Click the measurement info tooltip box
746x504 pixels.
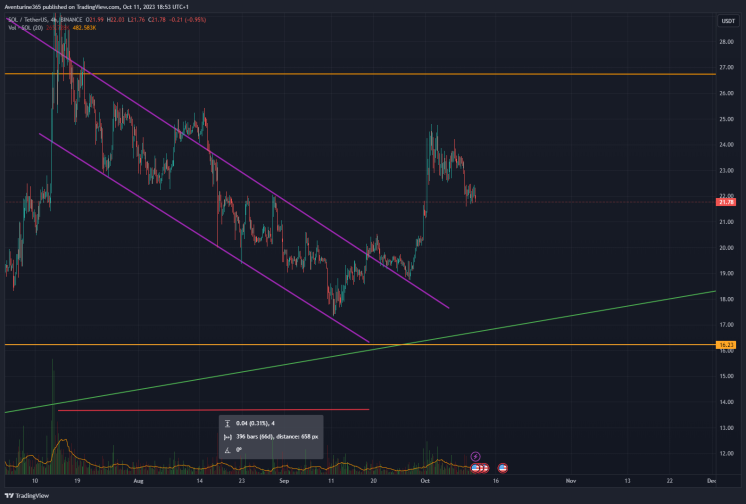(x=271, y=436)
